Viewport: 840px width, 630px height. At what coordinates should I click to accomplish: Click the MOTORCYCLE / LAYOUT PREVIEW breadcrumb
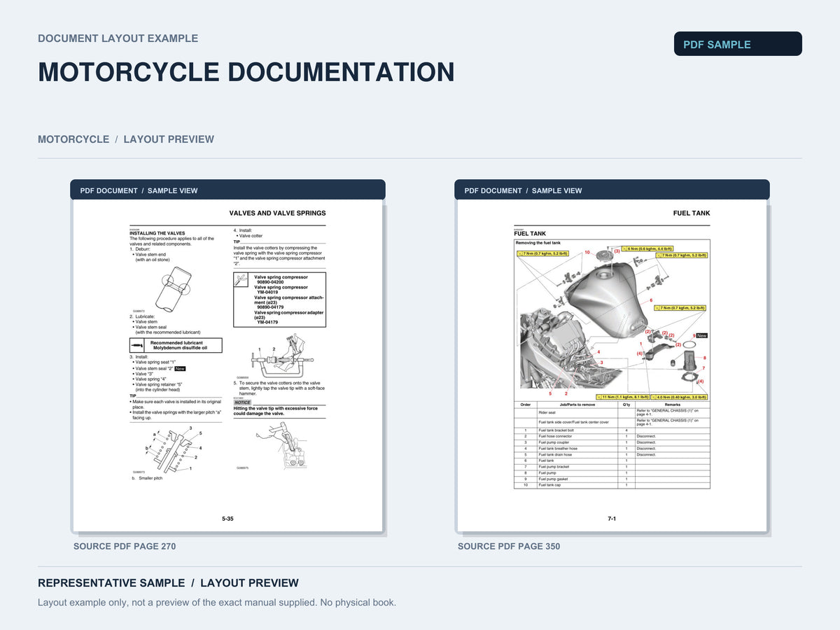[126, 139]
